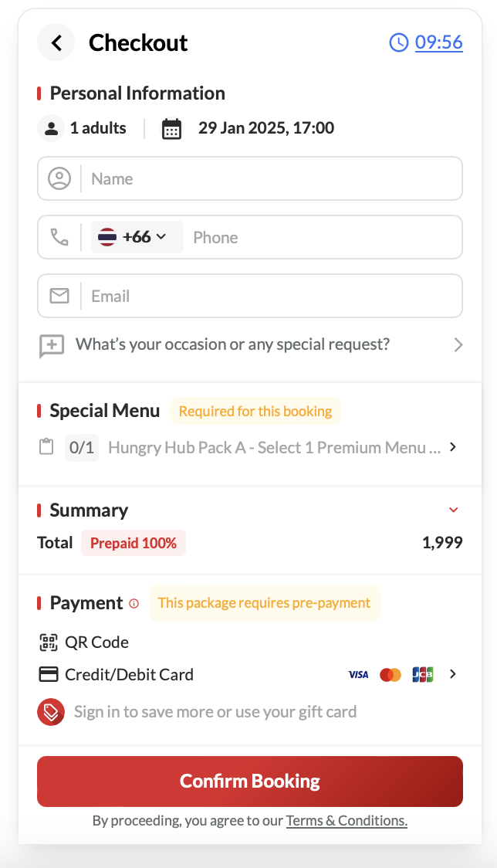Click into the Email field
The image size is (497, 868).
[270, 297]
